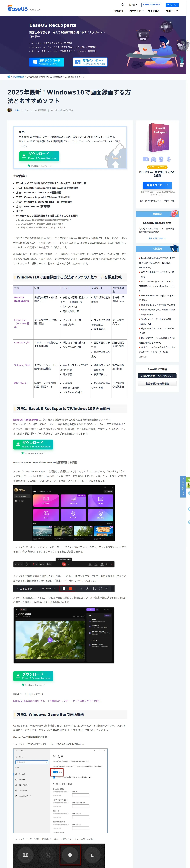Screen dimensions: 190x868
Task: Open the search magnifier icon
Action: point(122,5)
